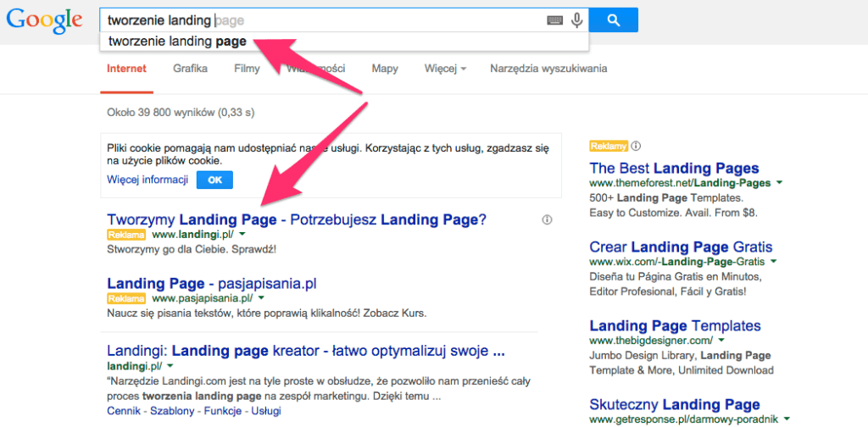Click info icon next to Reklamy label
The height and width of the screenshot is (427, 868).
[636, 146]
